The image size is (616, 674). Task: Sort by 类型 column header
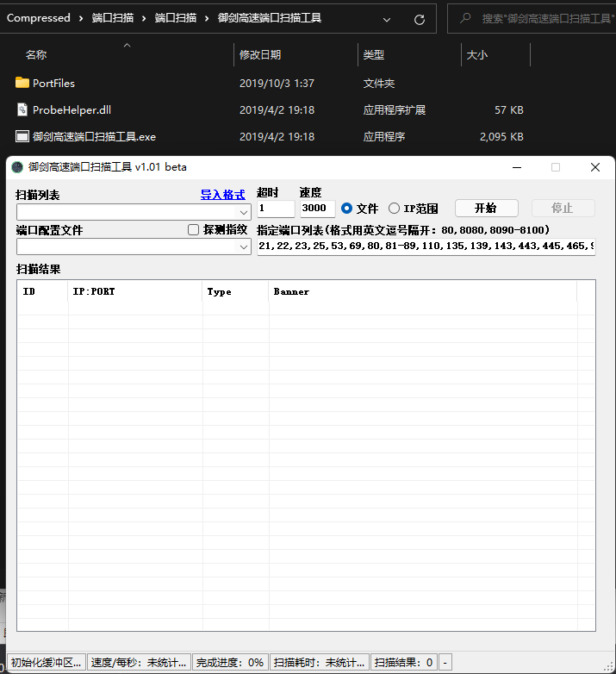[374, 55]
